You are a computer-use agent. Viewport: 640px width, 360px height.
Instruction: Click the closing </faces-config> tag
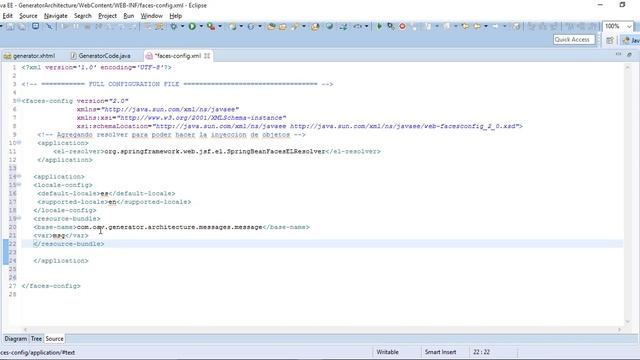pyautogui.click(x=51, y=286)
